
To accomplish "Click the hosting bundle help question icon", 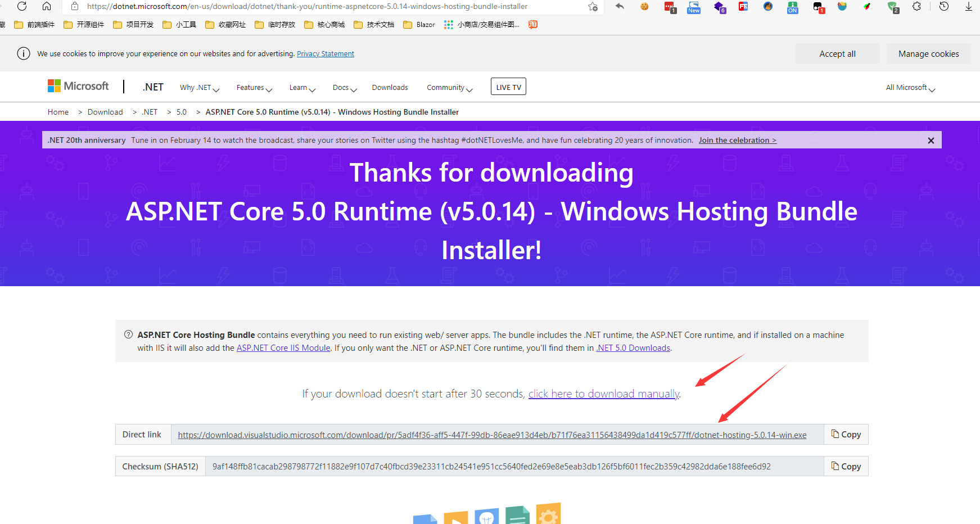I will [x=128, y=335].
